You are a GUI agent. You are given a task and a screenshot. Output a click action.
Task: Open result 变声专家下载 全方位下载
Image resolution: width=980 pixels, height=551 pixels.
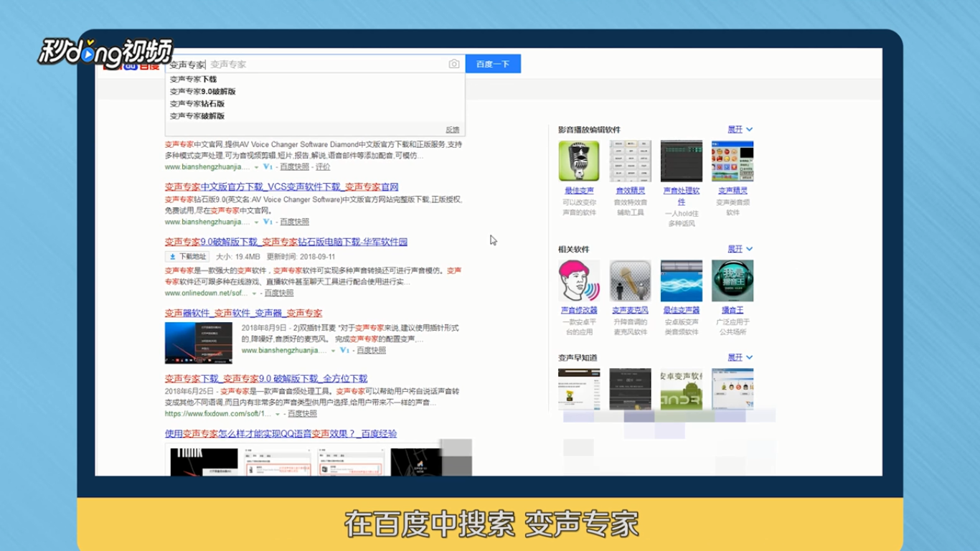[265, 378]
